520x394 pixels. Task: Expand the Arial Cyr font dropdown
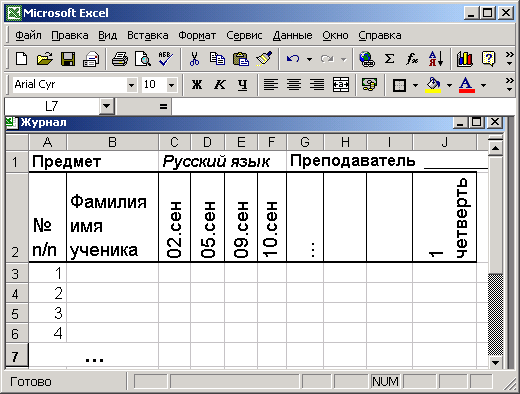[x=132, y=85]
